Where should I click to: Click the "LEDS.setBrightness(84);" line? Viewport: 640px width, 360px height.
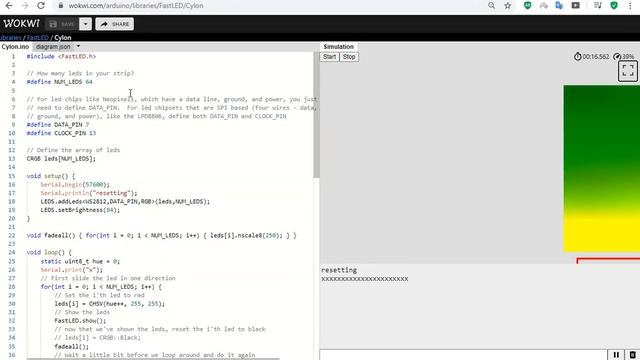[80, 210]
